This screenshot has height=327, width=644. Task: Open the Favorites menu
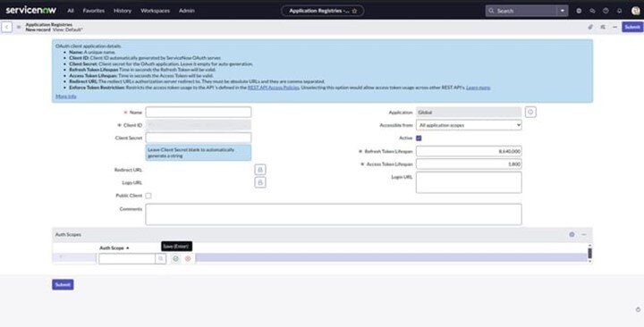coord(94,11)
